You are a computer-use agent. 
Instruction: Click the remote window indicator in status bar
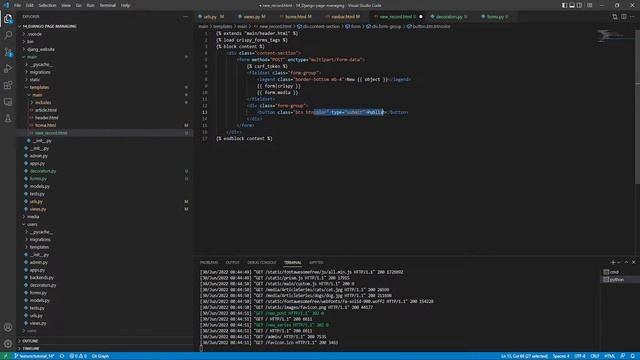click(5, 356)
